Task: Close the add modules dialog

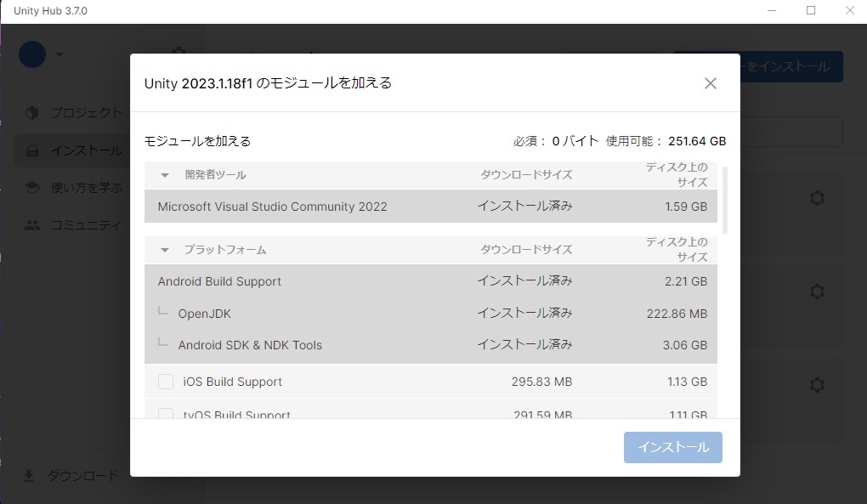Action: pyautogui.click(x=710, y=83)
